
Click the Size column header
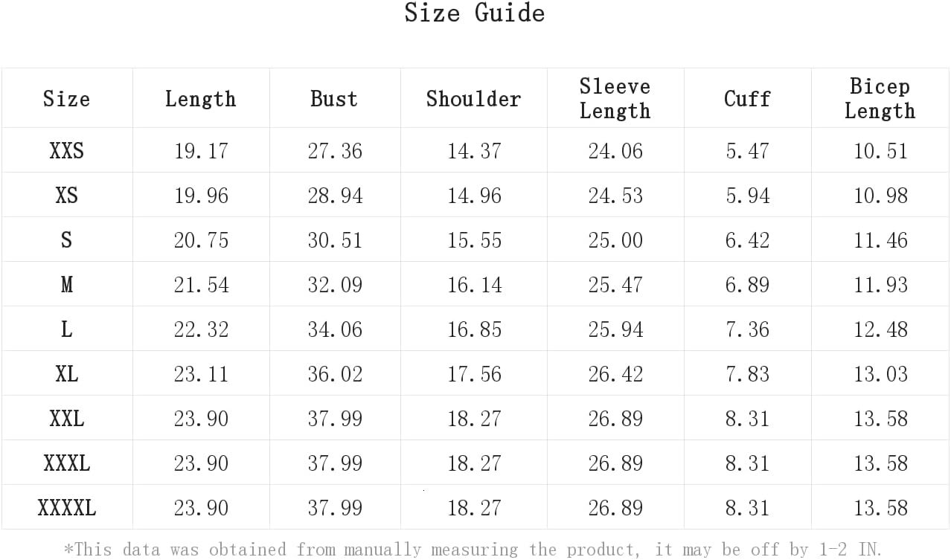tap(66, 99)
